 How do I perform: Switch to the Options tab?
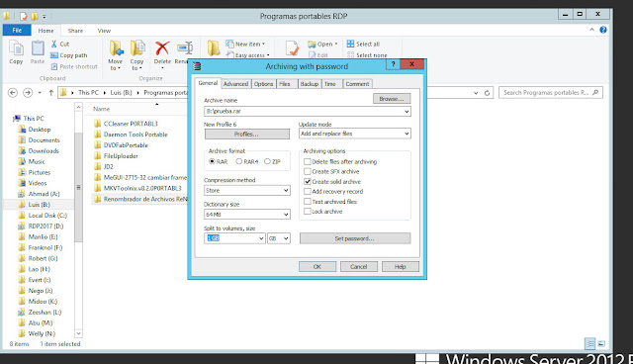264,84
